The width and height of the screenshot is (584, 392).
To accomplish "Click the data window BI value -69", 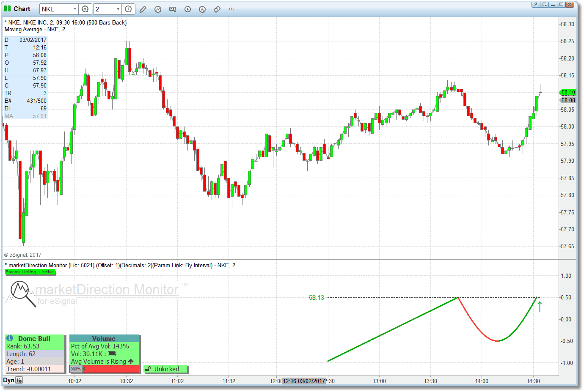I will point(43,108).
